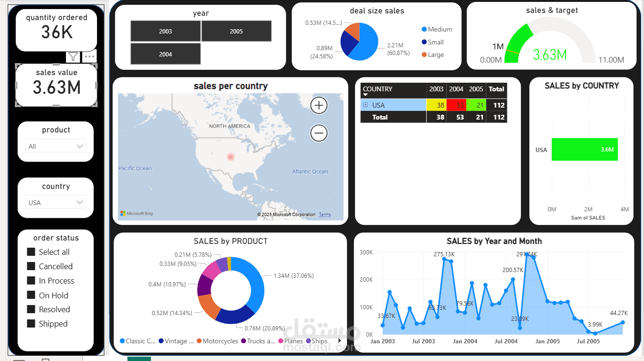This screenshot has height=361, width=644.
Task: Open the more options ellipsis icon
Action: point(89,56)
